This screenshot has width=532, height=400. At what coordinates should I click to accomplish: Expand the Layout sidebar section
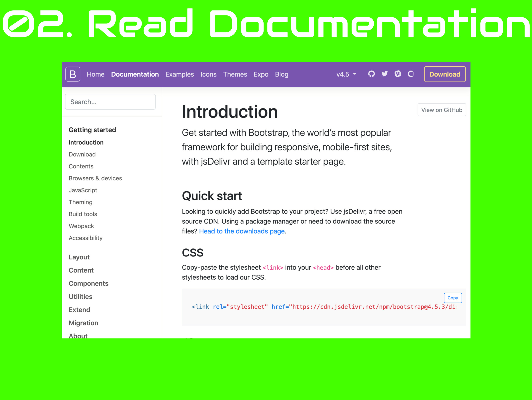(79, 257)
